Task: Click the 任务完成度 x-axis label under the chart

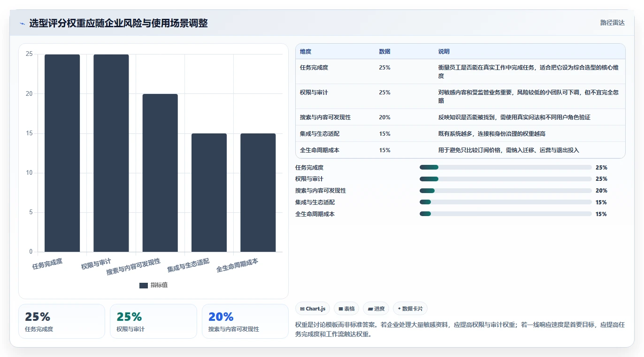Action: click(47, 264)
